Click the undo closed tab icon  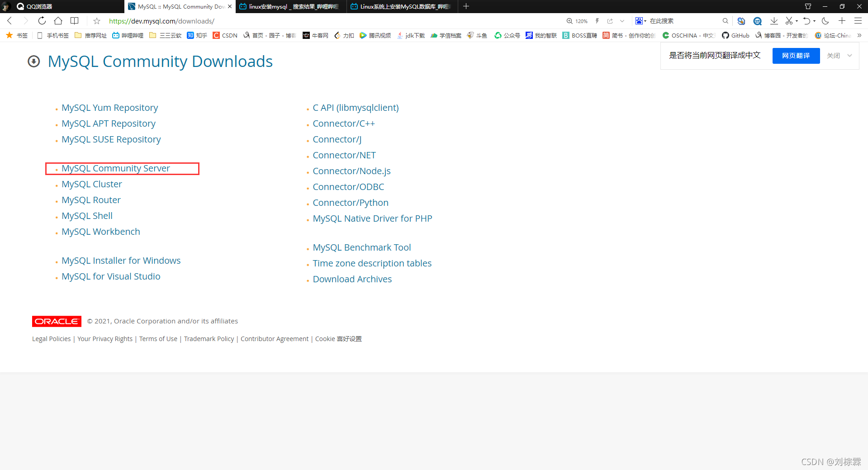click(806, 21)
